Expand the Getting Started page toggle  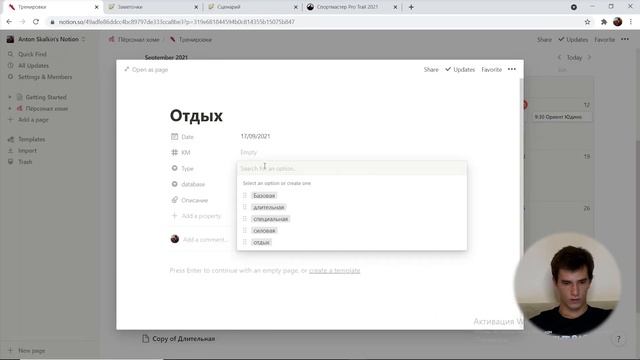(x=10, y=97)
